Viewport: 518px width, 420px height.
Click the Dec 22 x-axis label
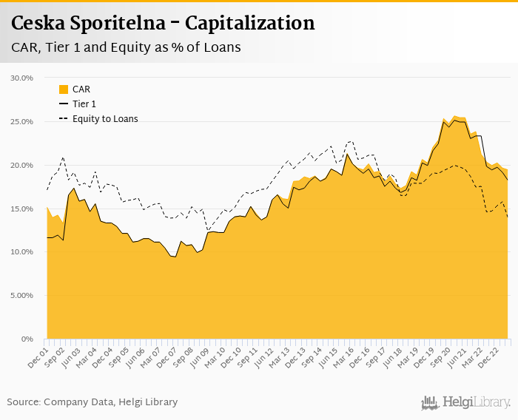pos(488,358)
